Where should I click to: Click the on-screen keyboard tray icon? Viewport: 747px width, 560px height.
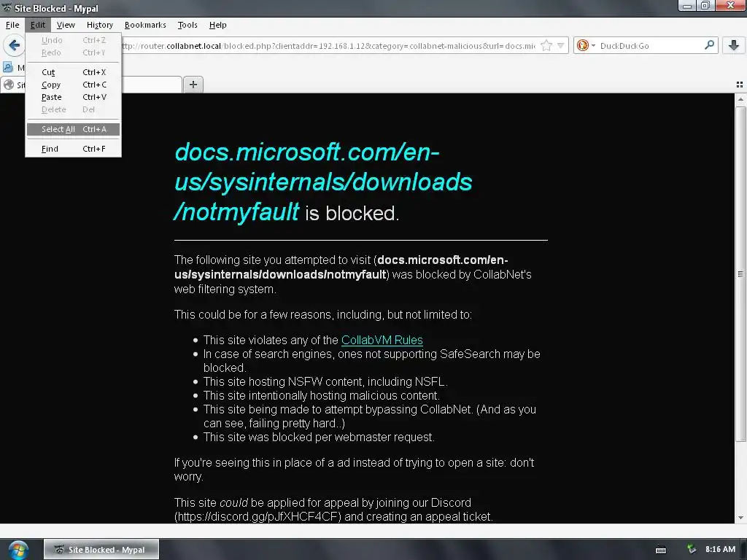pyautogui.click(x=661, y=550)
